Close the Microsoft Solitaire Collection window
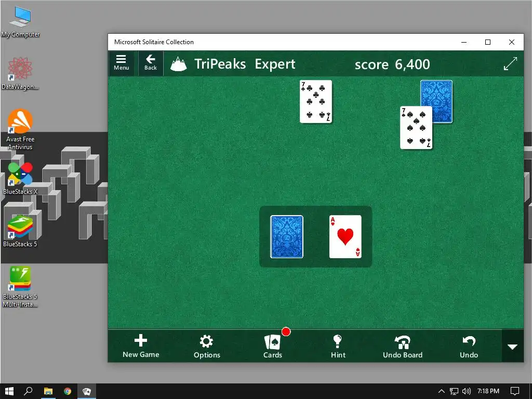The image size is (532, 399). [x=512, y=42]
